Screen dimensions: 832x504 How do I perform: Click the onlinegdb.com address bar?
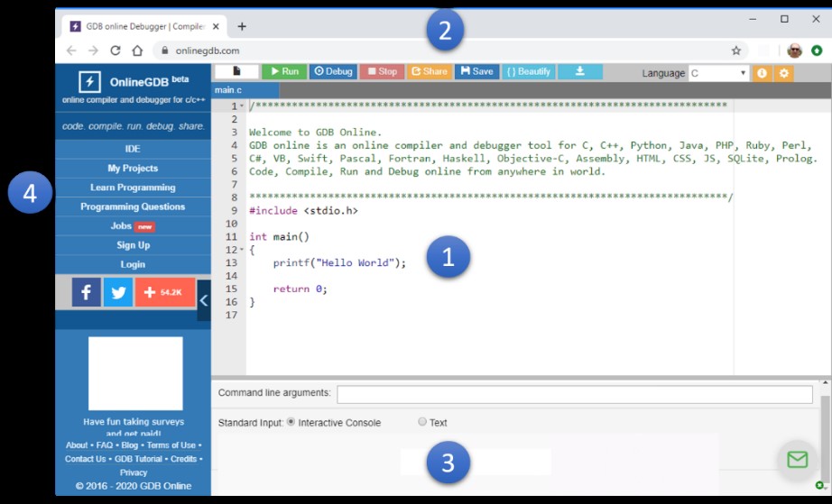tap(450, 50)
